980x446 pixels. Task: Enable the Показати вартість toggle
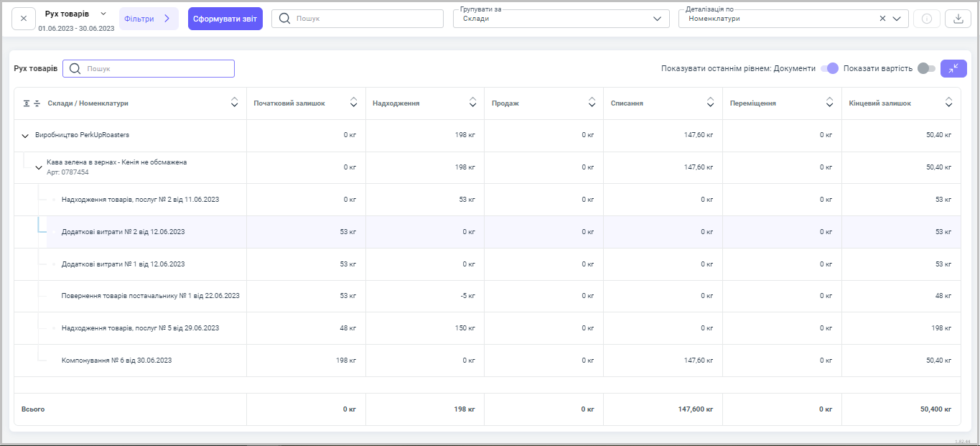click(x=926, y=68)
